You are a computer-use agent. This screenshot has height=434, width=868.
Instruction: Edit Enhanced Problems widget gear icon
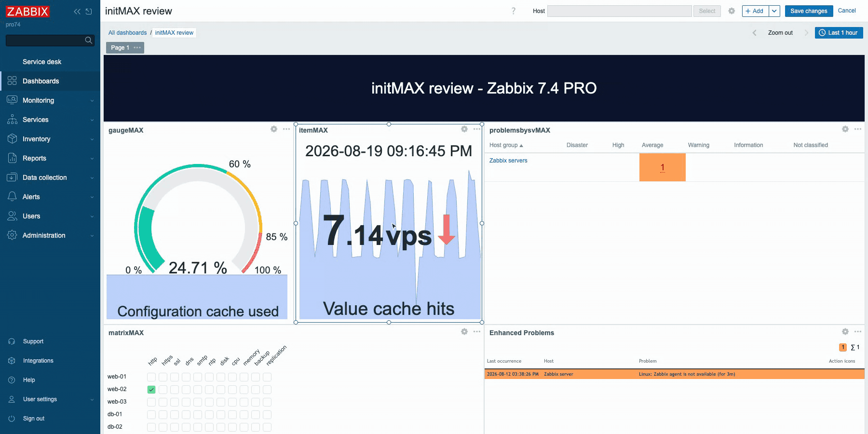pos(845,332)
